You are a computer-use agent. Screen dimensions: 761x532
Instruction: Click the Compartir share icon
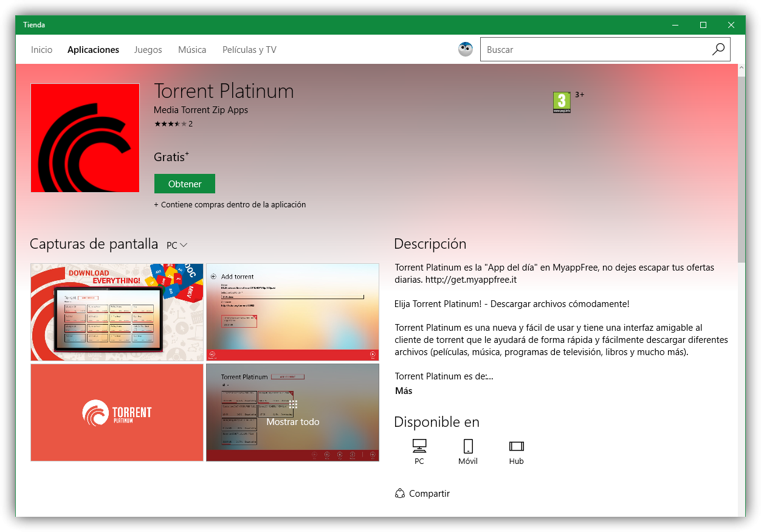(399, 494)
